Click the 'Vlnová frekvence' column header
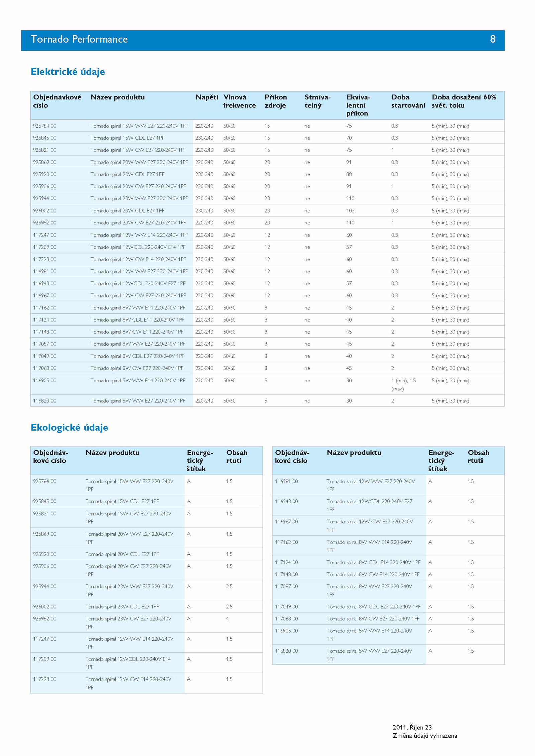The width and height of the screenshot is (535, 756). click(239, 101)
